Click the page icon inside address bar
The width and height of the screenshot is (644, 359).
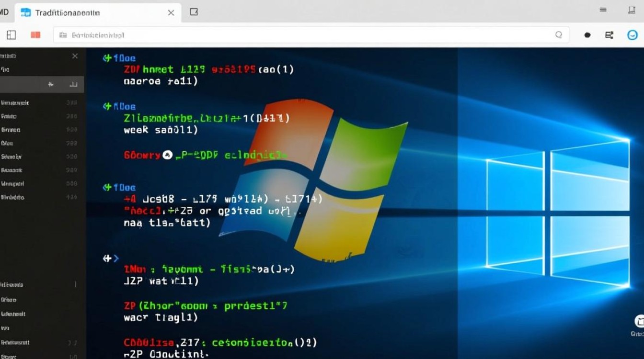62,35
